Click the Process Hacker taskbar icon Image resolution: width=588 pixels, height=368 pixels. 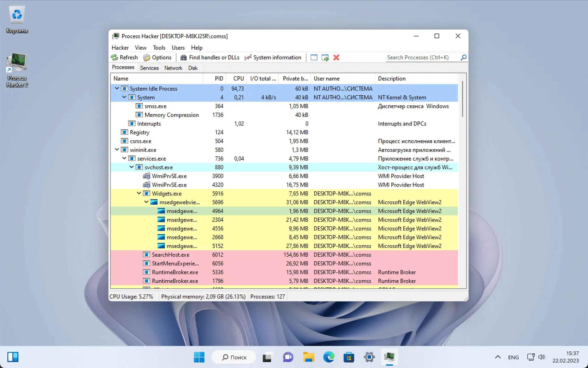tap(390, 357)
